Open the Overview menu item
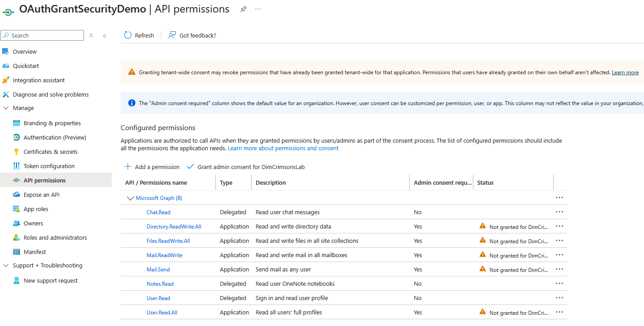The image size is (644, 326). pyautogui.click(x=25, y=51)
